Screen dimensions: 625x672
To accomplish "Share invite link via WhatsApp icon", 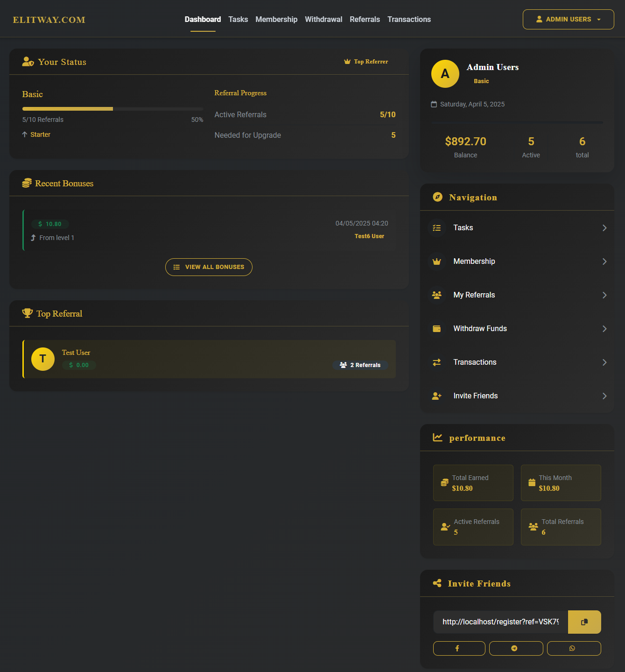I will 573,648.
